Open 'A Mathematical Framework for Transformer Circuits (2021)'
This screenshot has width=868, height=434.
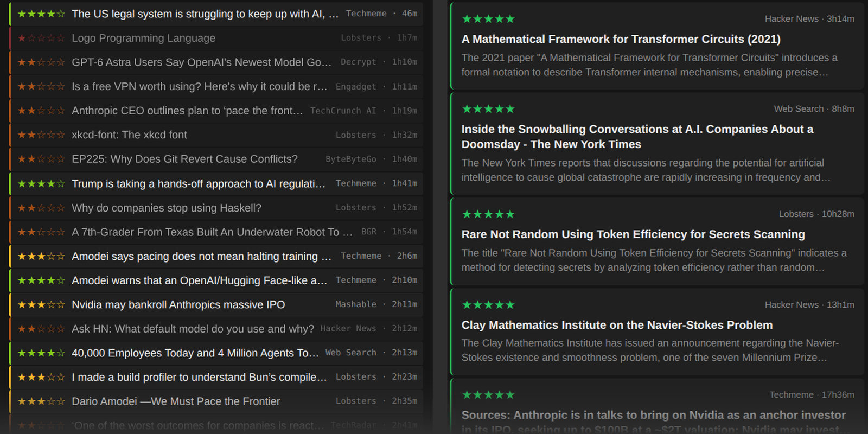coord(621,39)
